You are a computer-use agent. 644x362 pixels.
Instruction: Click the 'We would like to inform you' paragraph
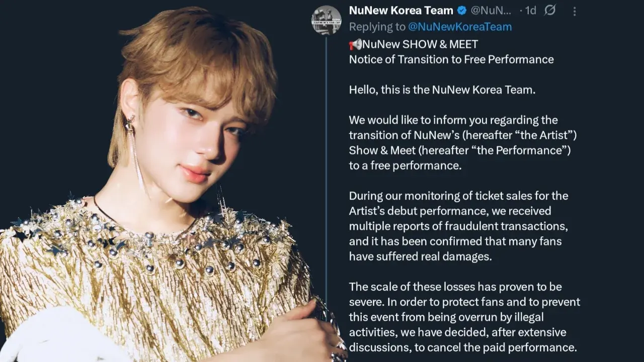point(460,143)
